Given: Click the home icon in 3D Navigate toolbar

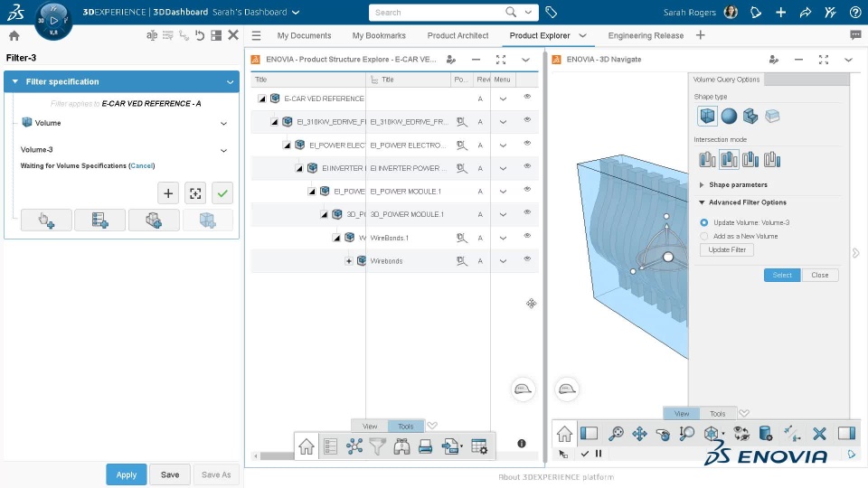Looking at the screenshot, I should click(x=564, y=434).
